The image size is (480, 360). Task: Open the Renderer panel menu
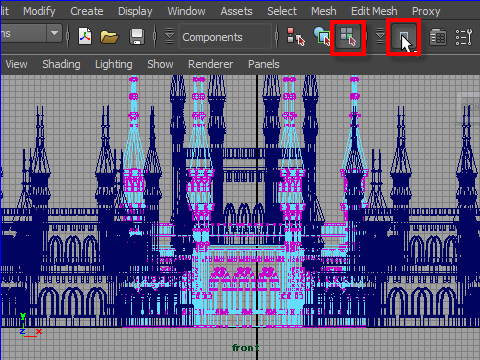tap(210, 64)
